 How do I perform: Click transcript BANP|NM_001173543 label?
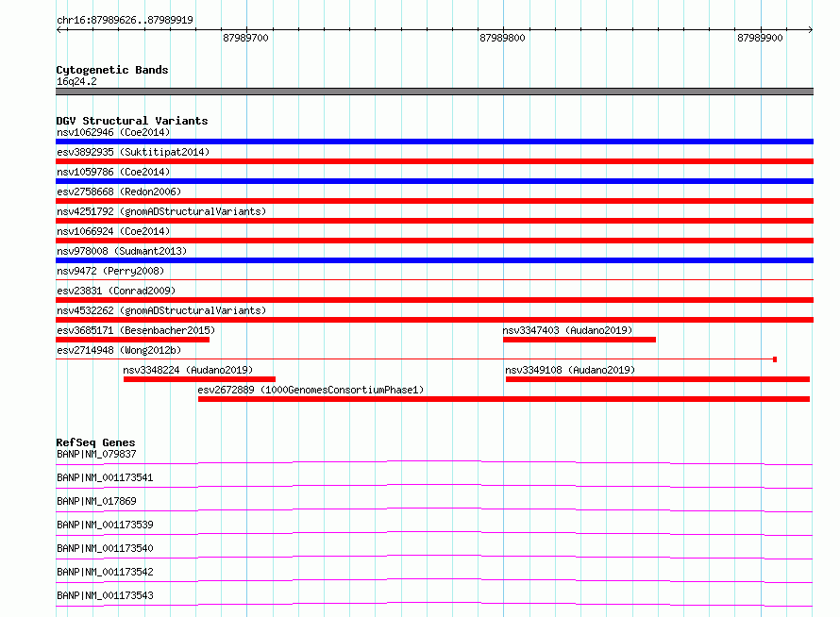point(105,595)
